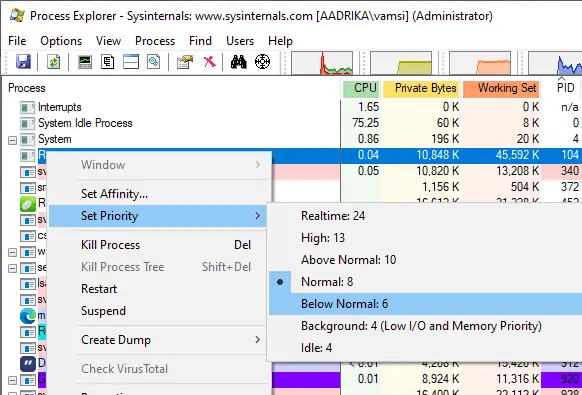Click the blue I/O history mini graph
The height and width of the screenshot is (395, 582).
tap(555, 63)
